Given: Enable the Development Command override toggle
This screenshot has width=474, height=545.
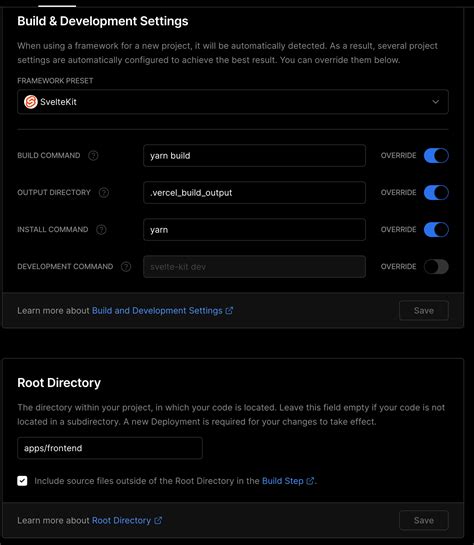Looking at the screenshot, I should coord(436,267).
